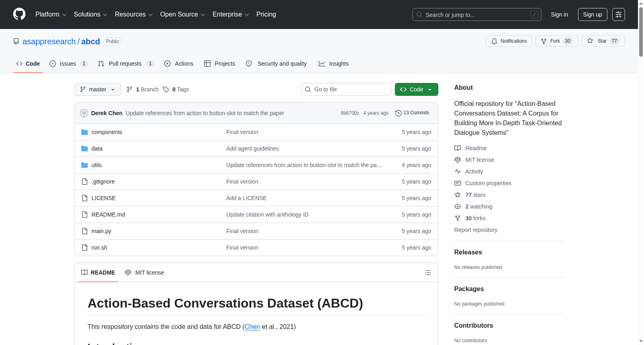Click the 'Add agent guidelines' commit message

pyautogui.click(x=252, y=149)
